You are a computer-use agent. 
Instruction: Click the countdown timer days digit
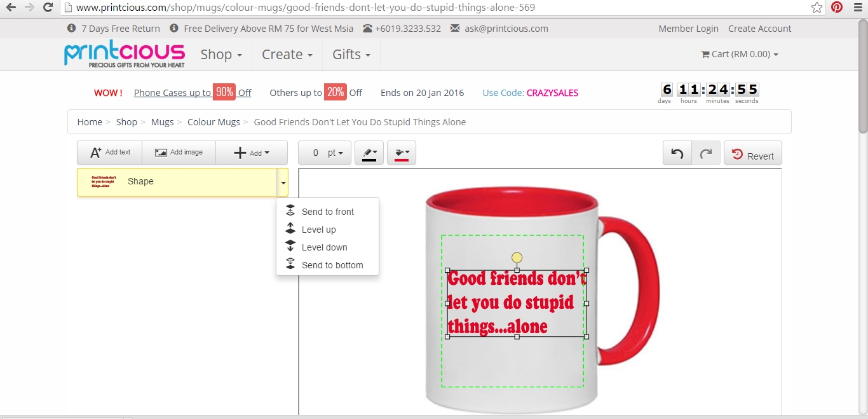(666, 90)
